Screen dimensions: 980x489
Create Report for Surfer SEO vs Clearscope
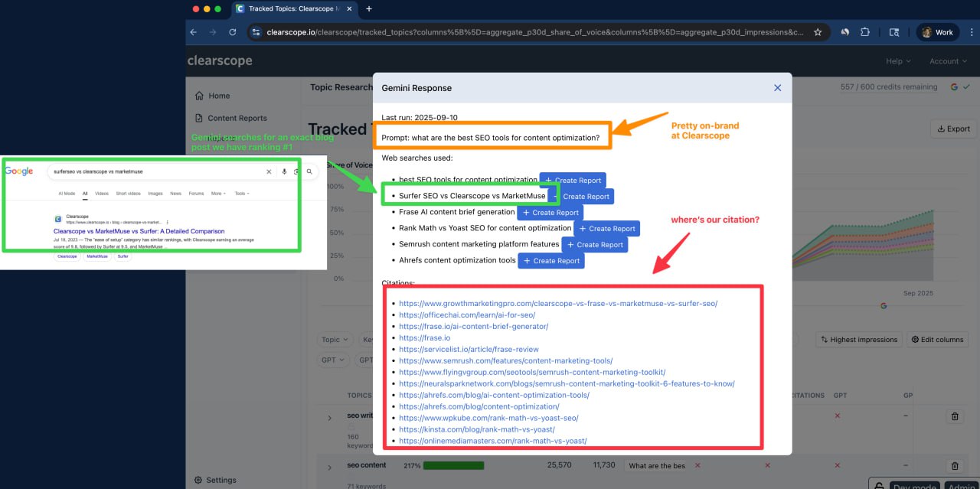[586, 197]
